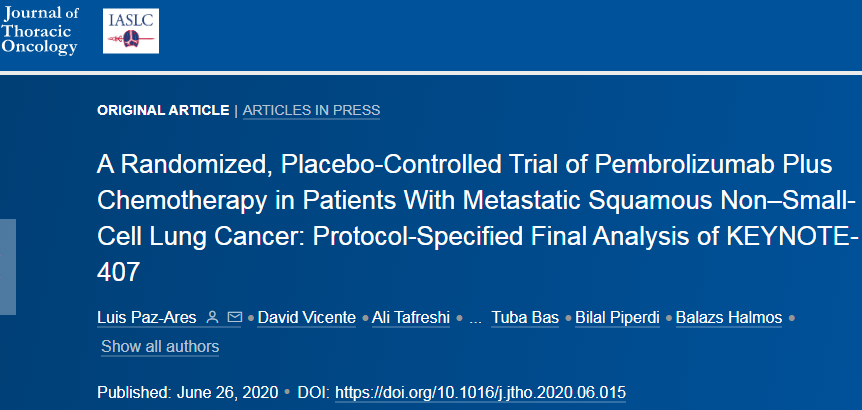Click the IASLC society logo

[131, 31]
